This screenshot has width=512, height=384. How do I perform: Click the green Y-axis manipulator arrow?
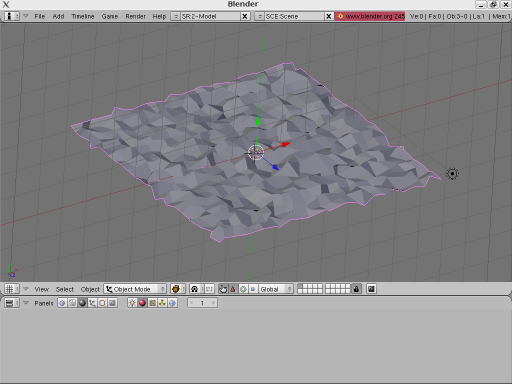[258, 122]
